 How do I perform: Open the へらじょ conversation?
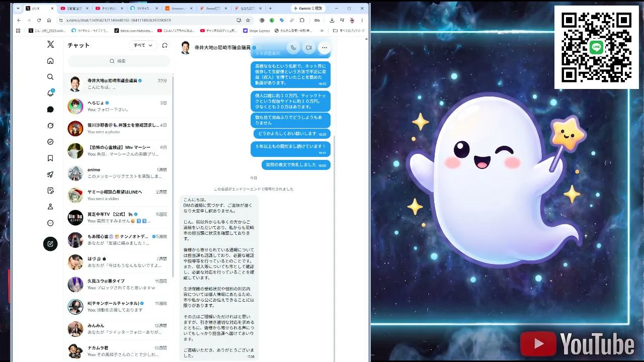(x=118, y=106)
